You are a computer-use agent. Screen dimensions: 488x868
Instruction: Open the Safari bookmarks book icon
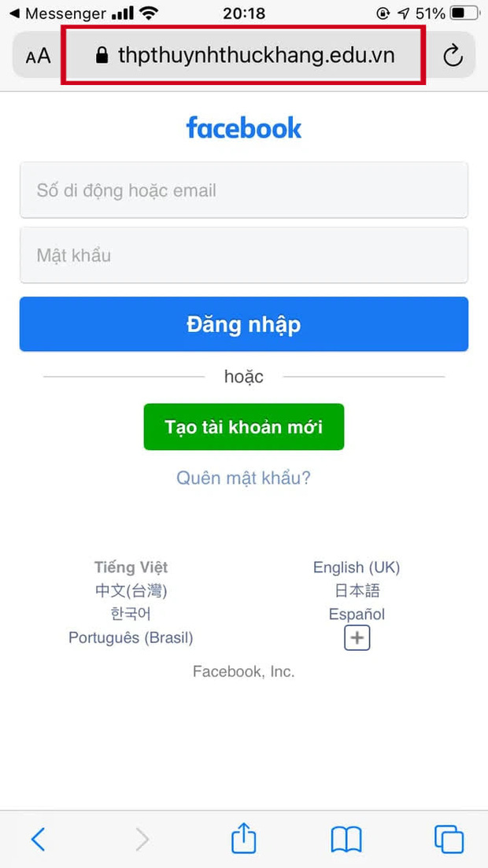click(346, 840)
